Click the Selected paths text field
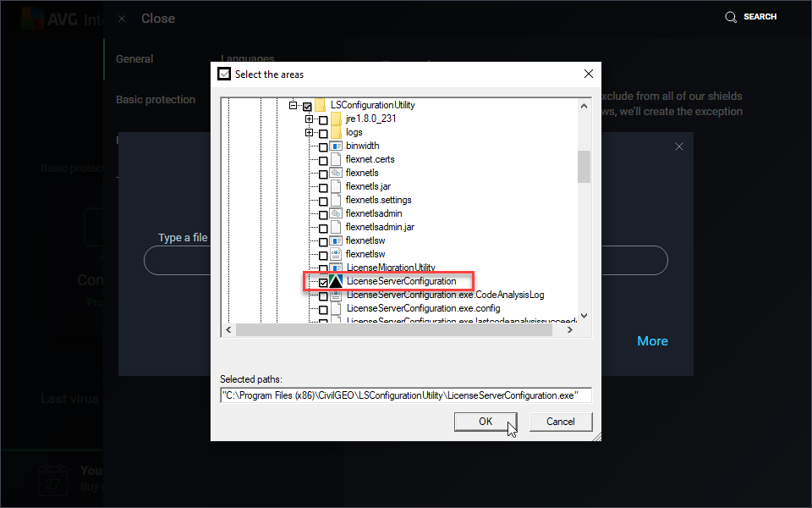 (405, 395)
